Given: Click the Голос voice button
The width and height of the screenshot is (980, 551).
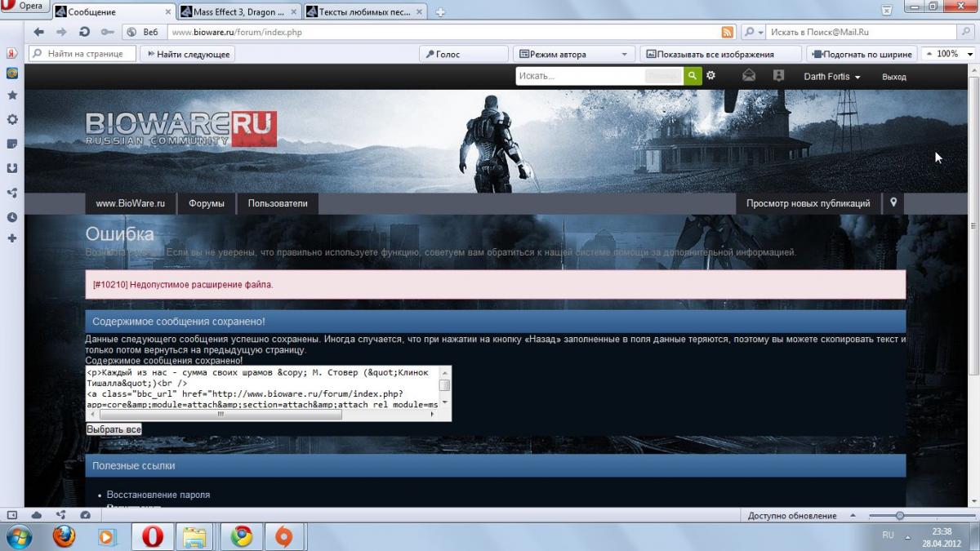Looking at the screenshot, I should tap(464, 54).
